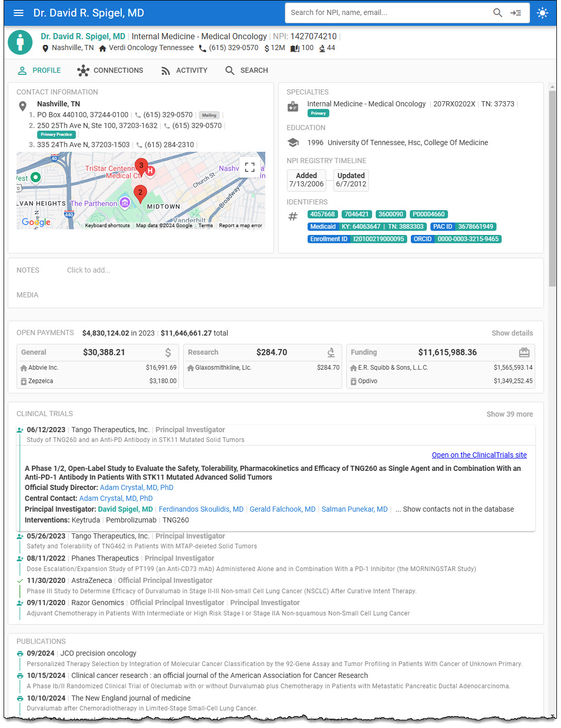This screenshot has height=728, width=561.
Task: Click the publications book icon beside 100
Action: (x=295, y=48)
